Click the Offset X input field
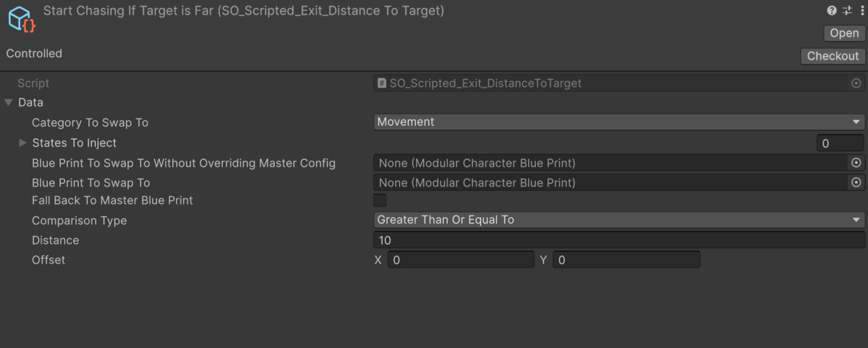Image resolution: width=868 pixels, height=348 pixels. [461, 260]
